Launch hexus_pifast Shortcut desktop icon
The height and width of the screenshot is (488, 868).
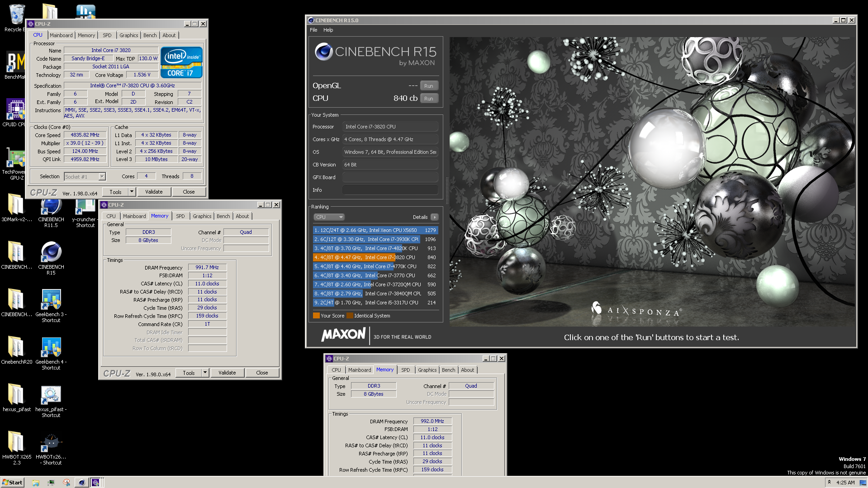click(x=51, y=401)
